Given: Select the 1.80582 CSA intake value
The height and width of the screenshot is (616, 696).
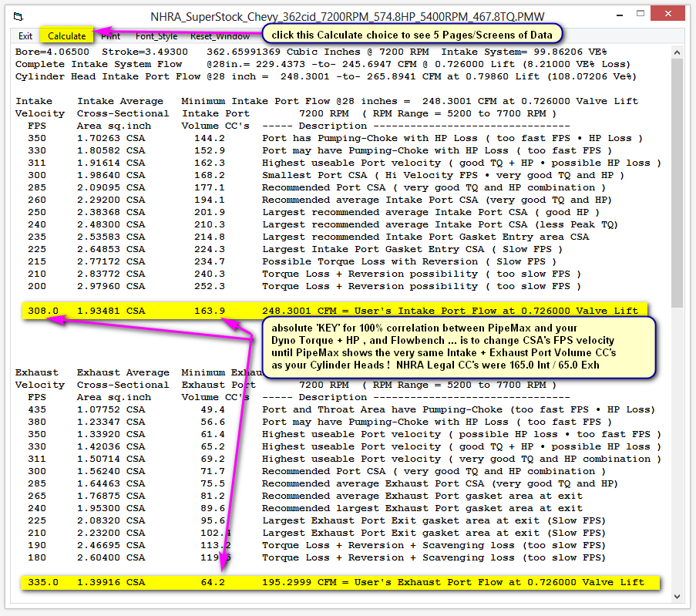Looking at the screenshot, I should coord(111,150).
